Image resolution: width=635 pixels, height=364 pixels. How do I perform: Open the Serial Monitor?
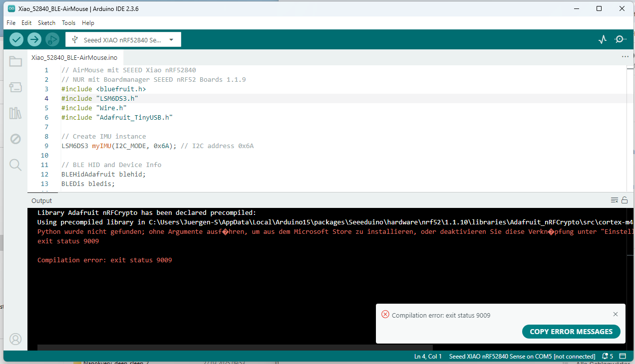pyautogui.click(x=620, y=39)
